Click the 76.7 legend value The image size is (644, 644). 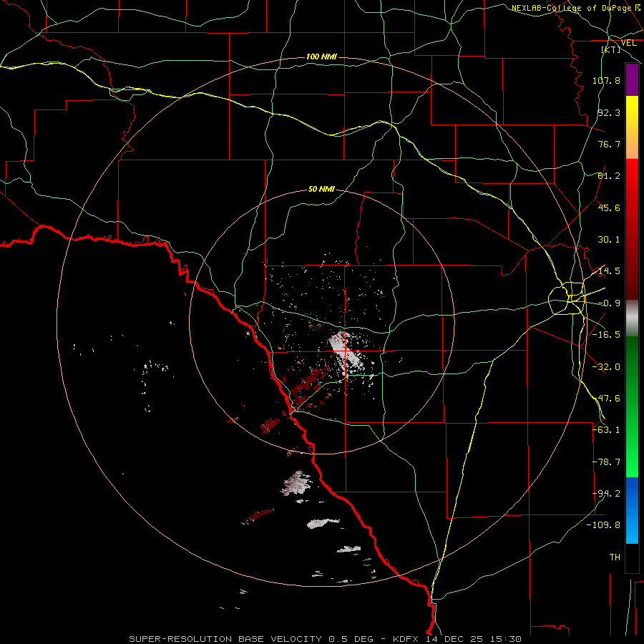click(x=609, y=144)
